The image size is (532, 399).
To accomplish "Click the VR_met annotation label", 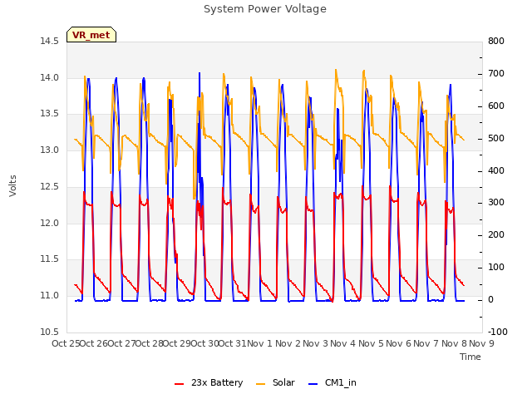I will tap(91, 35).
